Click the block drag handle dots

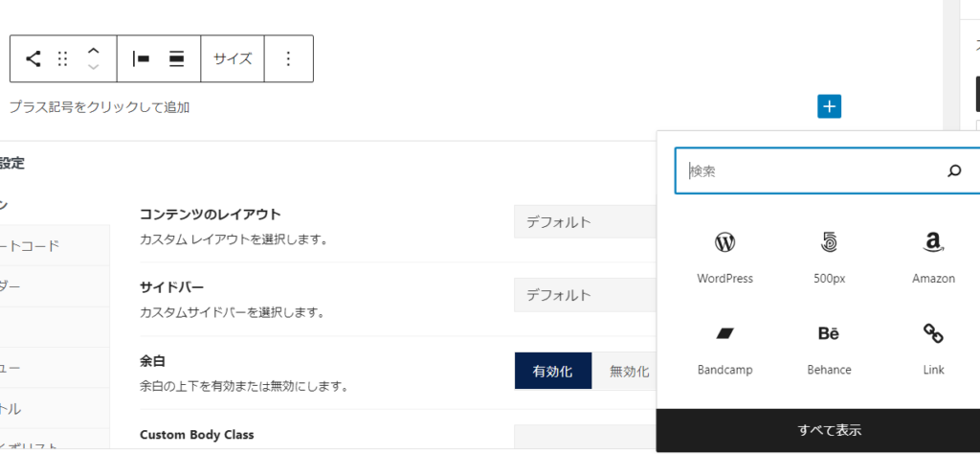[x=63, y=58]
